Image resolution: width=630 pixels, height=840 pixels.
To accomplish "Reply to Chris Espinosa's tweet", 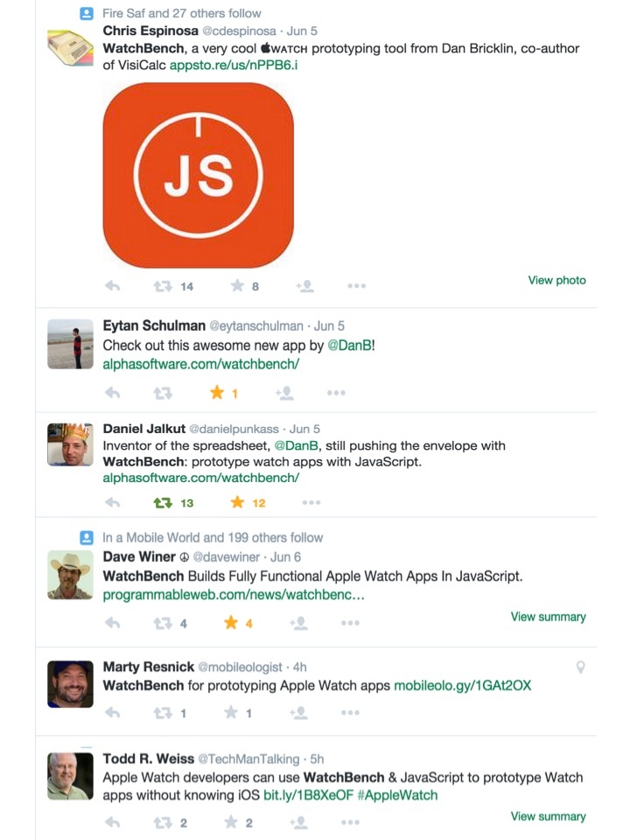I will coord(113,286).
